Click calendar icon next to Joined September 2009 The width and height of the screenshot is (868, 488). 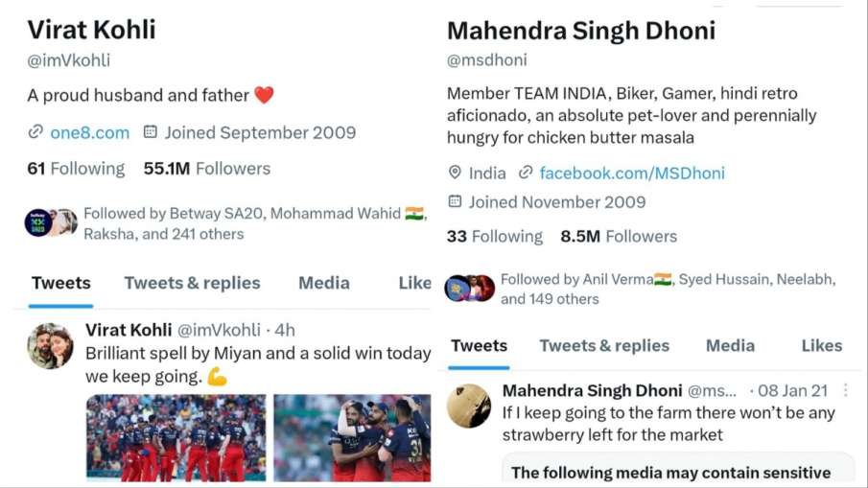[x=150, y=132]
